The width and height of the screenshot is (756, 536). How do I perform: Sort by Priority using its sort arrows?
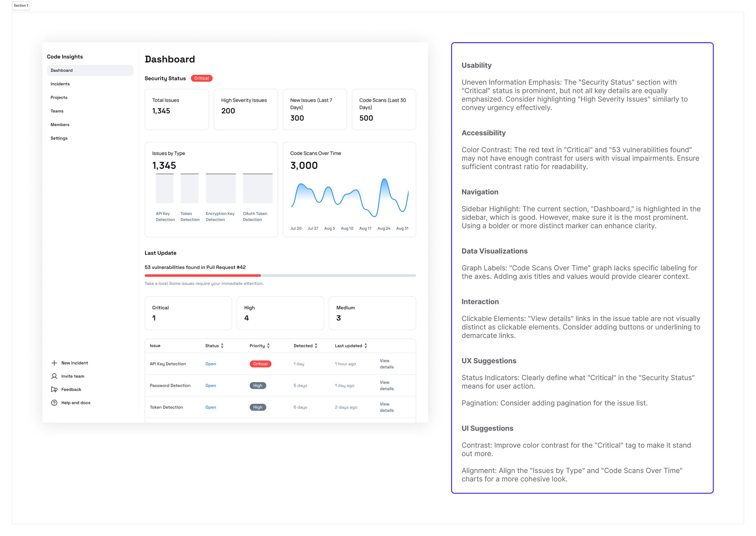tap(269, 346)
